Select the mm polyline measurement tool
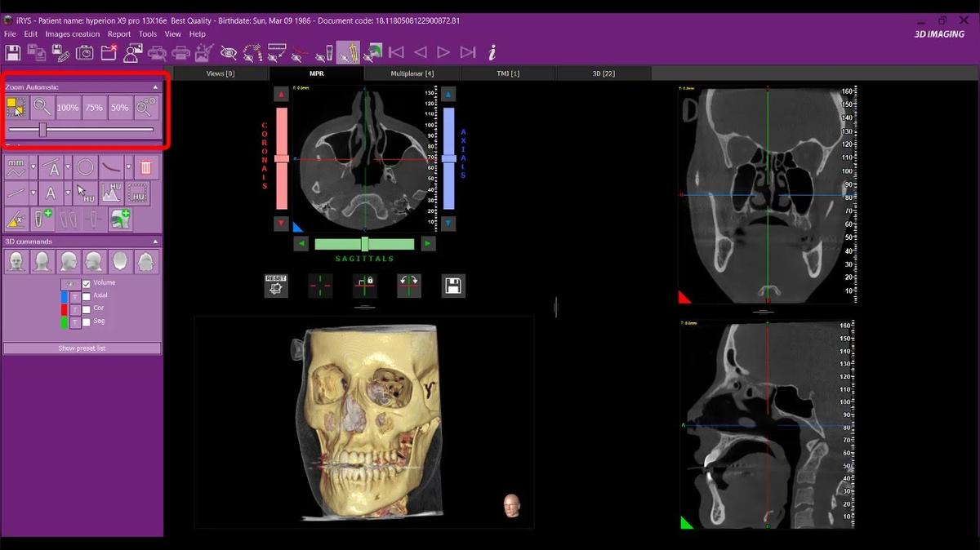 16,168
